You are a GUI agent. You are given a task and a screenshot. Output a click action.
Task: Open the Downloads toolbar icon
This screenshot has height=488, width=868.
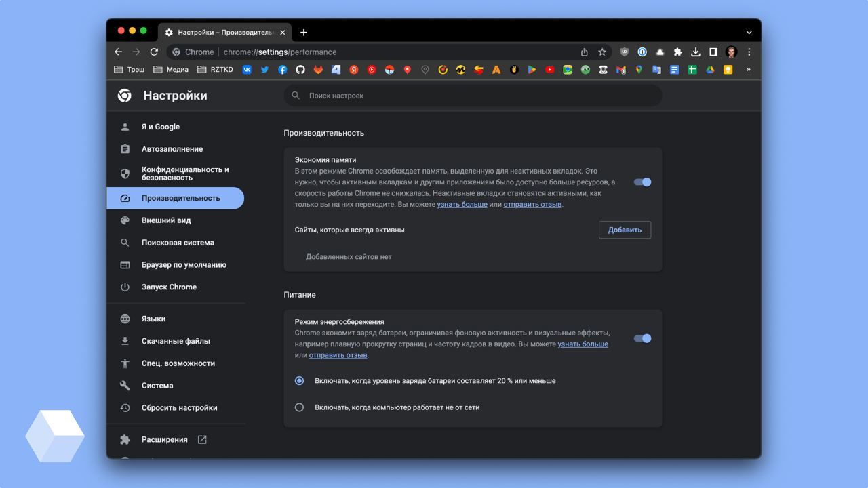tap(695, 52)
